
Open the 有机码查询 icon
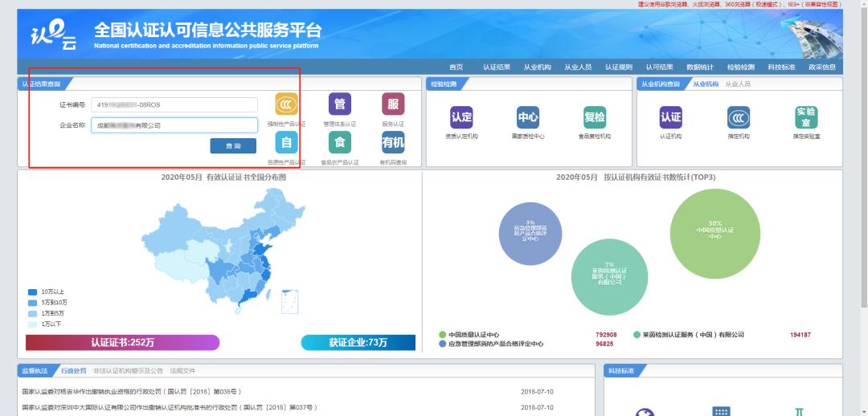(x=392, y=143)
